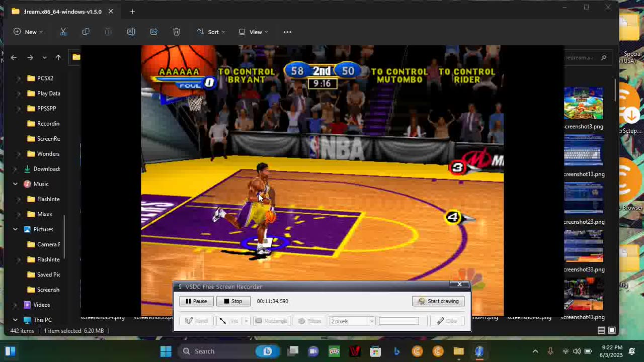Go forward with the Explorer forward arrow

tap(30, 57)
